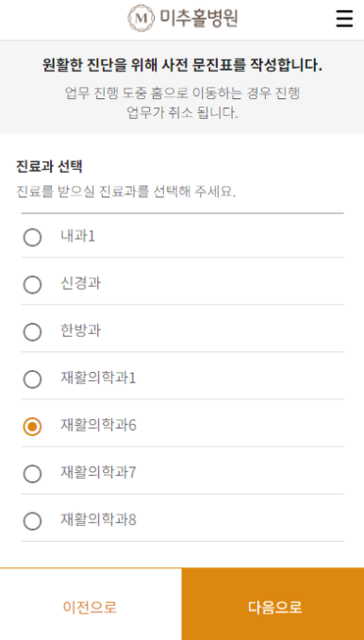Select the 한방과 radio button
The height and width of the screenshot is (640, 364).
[32, 332]
